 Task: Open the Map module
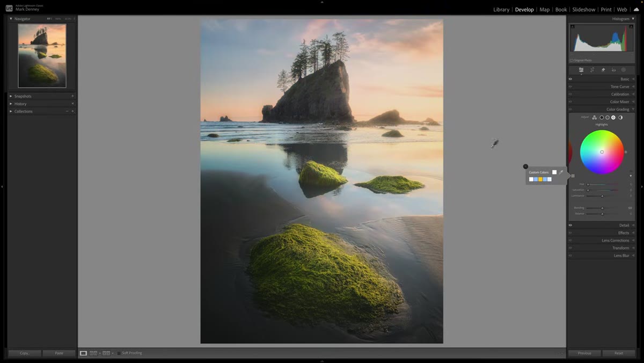click(544, 10)
